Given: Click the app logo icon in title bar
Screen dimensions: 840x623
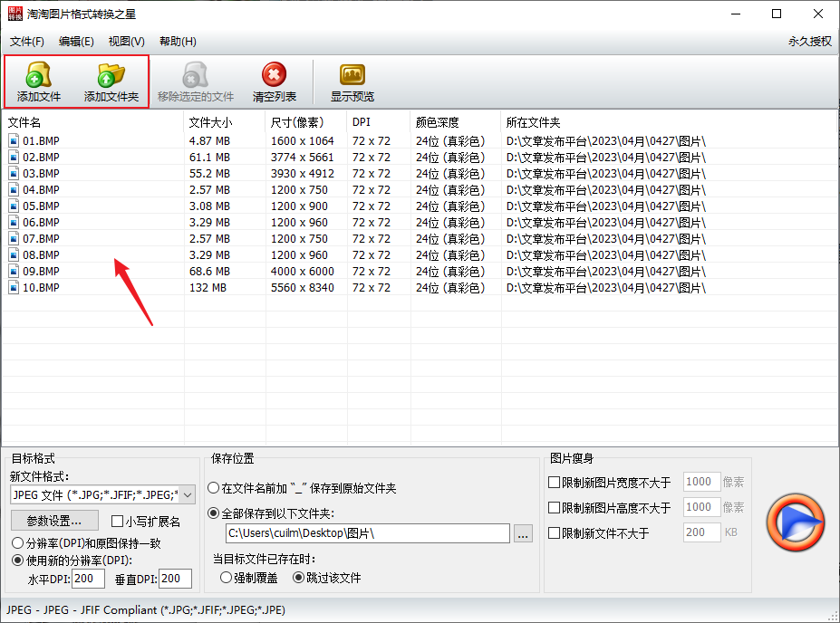Looking at the screenshot, I should tap(15, 14).
